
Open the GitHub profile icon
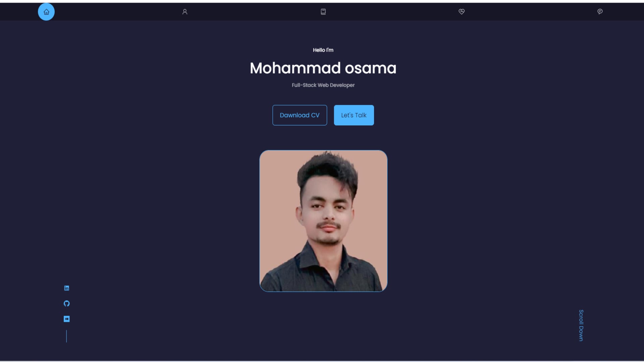(67, 303)
